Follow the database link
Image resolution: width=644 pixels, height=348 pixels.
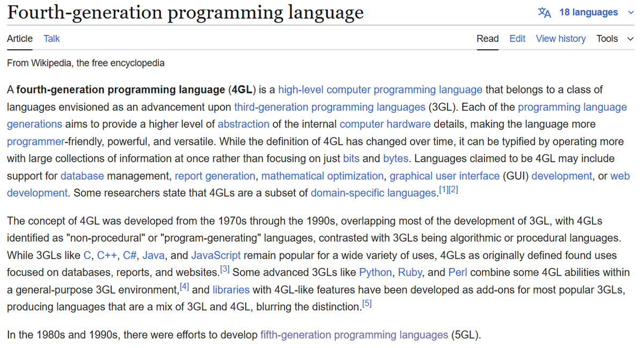click(82, 176)
